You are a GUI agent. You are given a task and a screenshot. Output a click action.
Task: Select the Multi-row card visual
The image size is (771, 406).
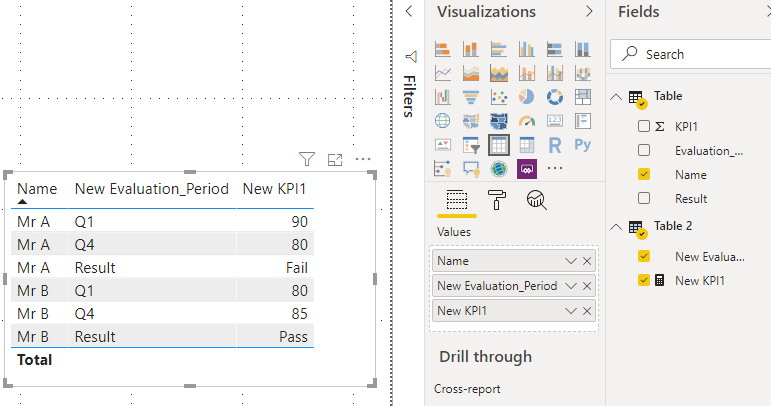click(x=583, y=120)
